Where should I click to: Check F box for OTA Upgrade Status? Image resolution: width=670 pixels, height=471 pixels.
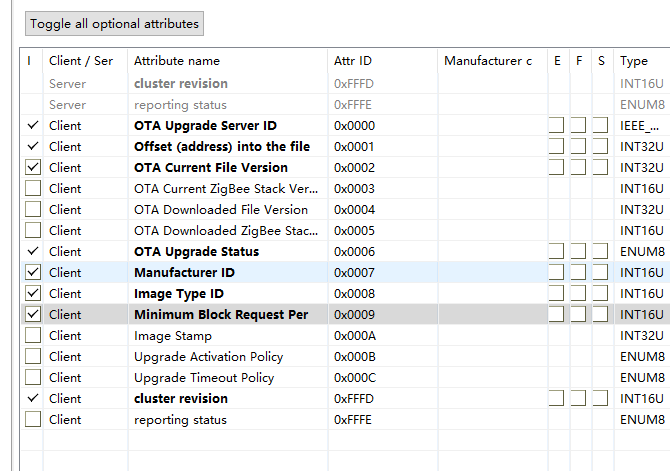[x=579, y=252]
